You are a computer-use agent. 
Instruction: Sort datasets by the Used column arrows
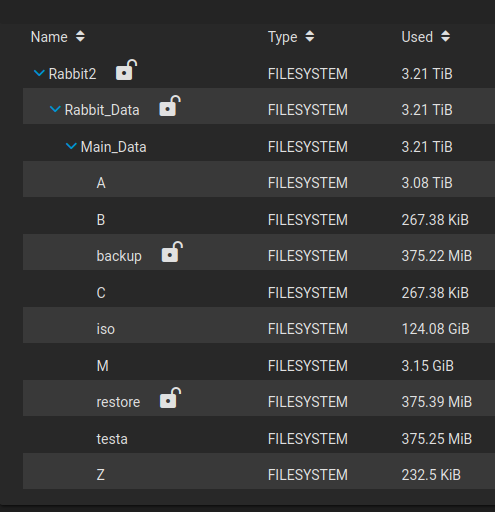[x=446, y=36]
